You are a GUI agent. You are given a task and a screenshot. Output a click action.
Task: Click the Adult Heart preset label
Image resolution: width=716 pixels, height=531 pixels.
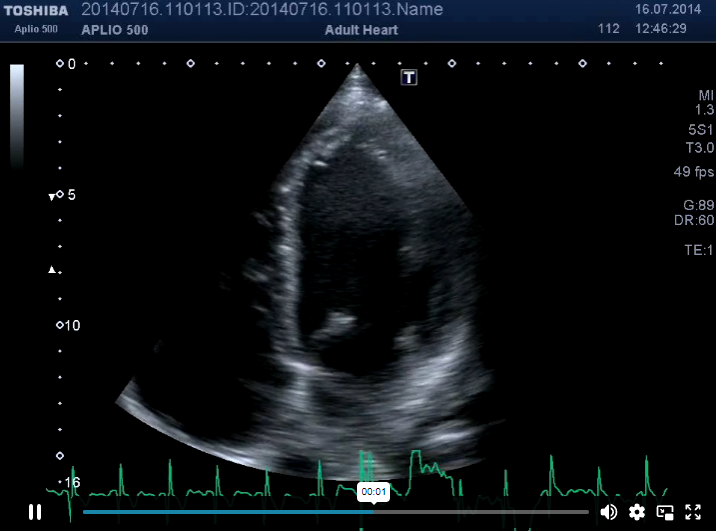pyautogui.click(x=361, y=30)
